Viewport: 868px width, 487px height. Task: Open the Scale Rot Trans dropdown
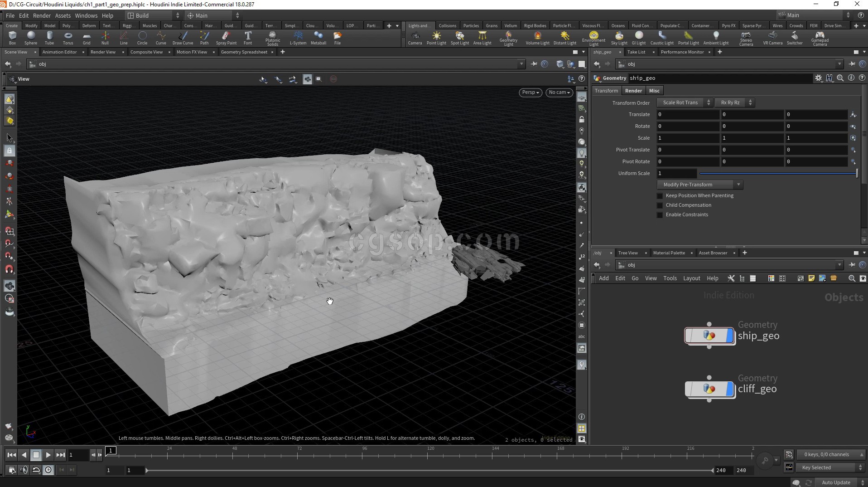[685, 103]
